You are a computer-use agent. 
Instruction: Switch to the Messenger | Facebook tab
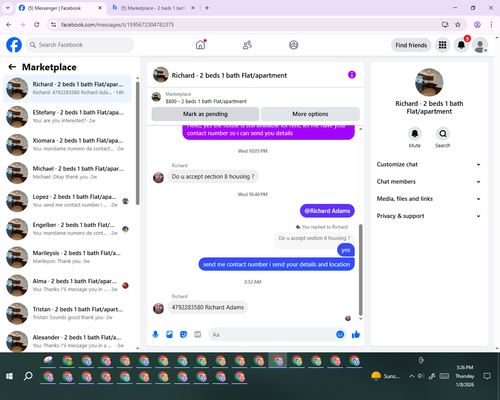pyautogui.click(x=60, y=8)
